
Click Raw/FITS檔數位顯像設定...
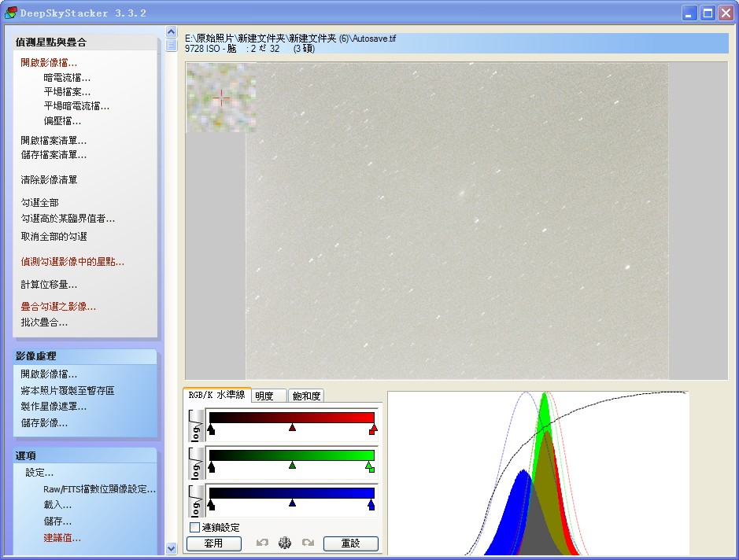point(99,489)
